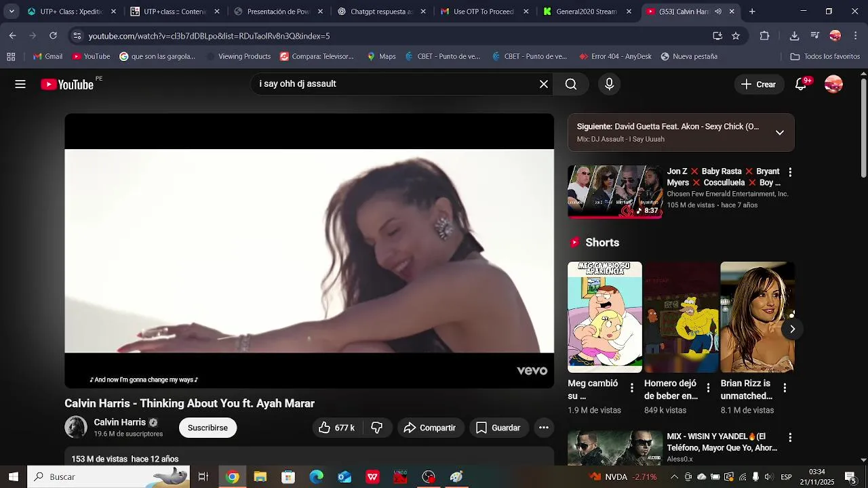Share the video via Compartir
Viewport: 868px width, 488px height.
click(x=430, y=428)
